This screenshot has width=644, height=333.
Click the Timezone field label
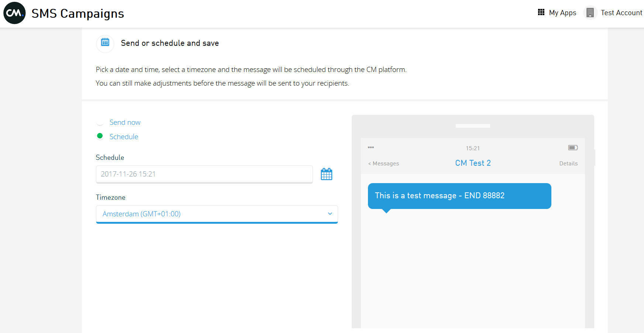(111, 198)
